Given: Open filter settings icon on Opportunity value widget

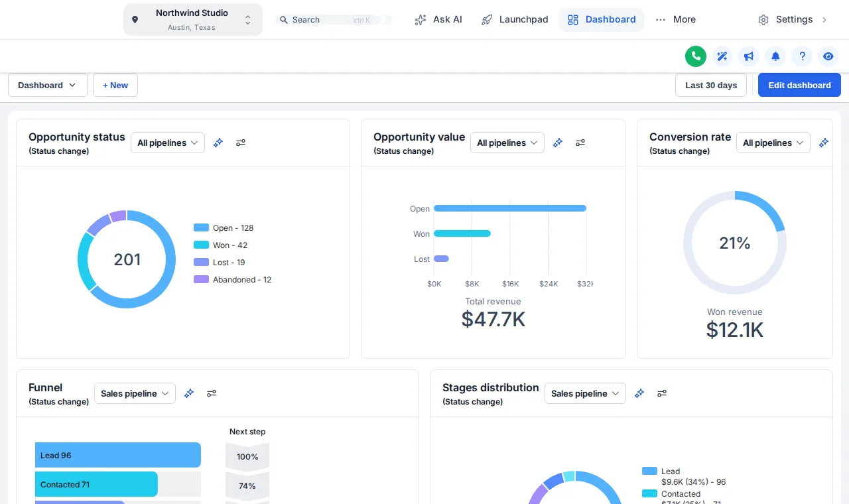Looking at the screenshot, I should [580, 143].
